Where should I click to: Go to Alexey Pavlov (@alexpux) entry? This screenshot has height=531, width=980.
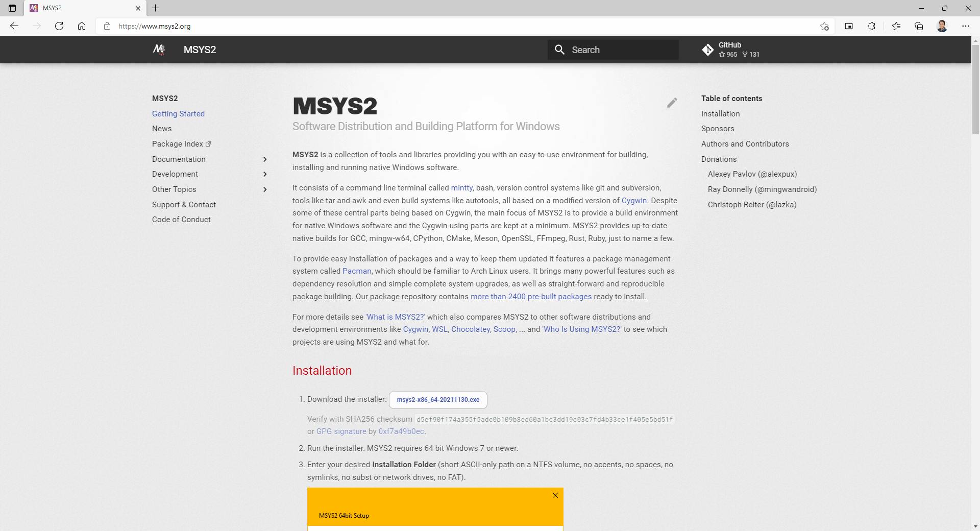(x=752, y=174)
